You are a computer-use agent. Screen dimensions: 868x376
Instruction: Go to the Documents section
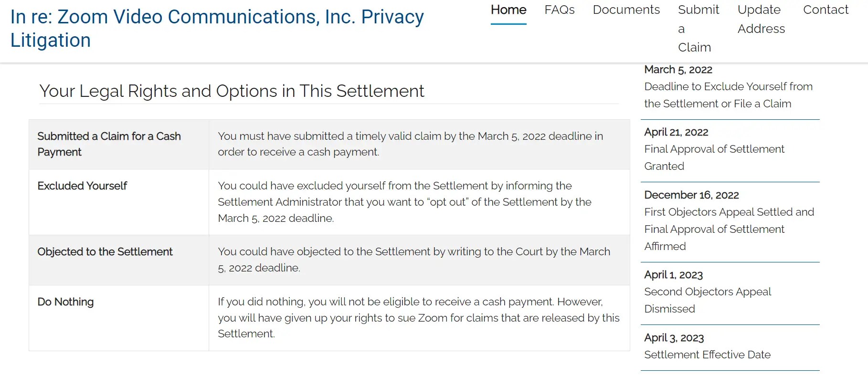click(625, 10)
